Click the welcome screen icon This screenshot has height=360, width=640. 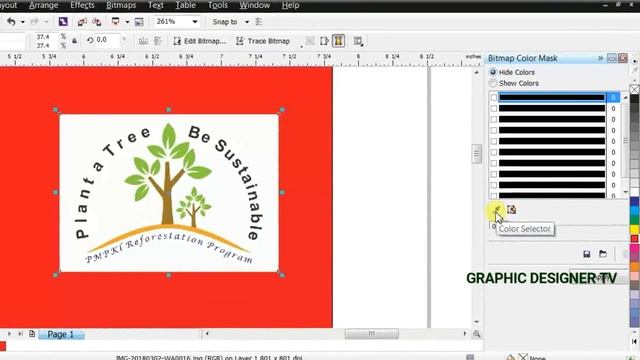139,22
